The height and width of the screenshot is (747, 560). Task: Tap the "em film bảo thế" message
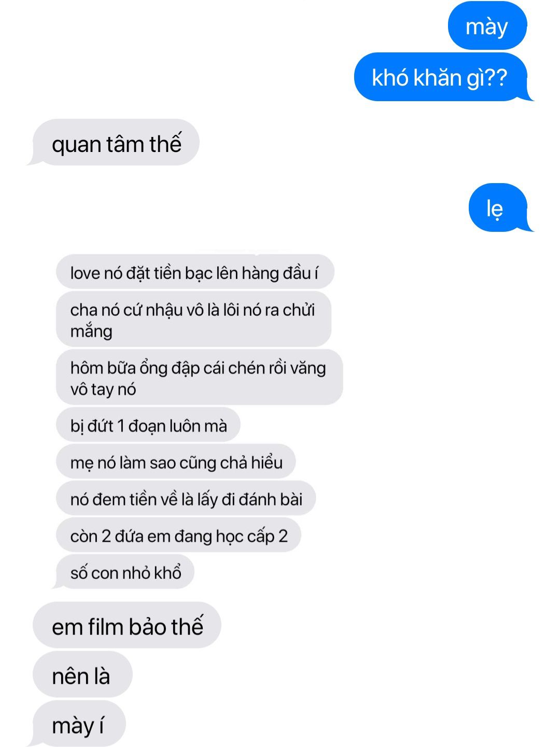127,625
